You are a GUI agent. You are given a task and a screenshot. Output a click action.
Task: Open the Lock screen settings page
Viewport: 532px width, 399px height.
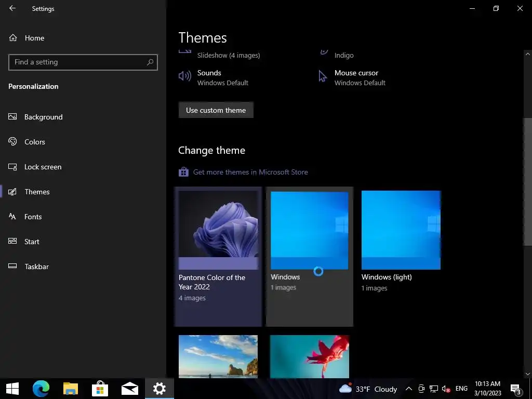pos(43,167)
